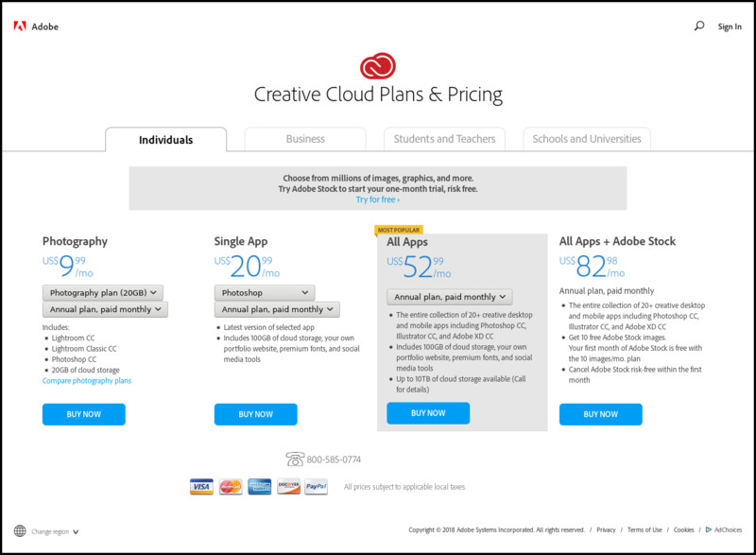Click the PayPal payment icon
This screenshot has height=555, width=756.
pyautogui.click(x=317, y=487)
